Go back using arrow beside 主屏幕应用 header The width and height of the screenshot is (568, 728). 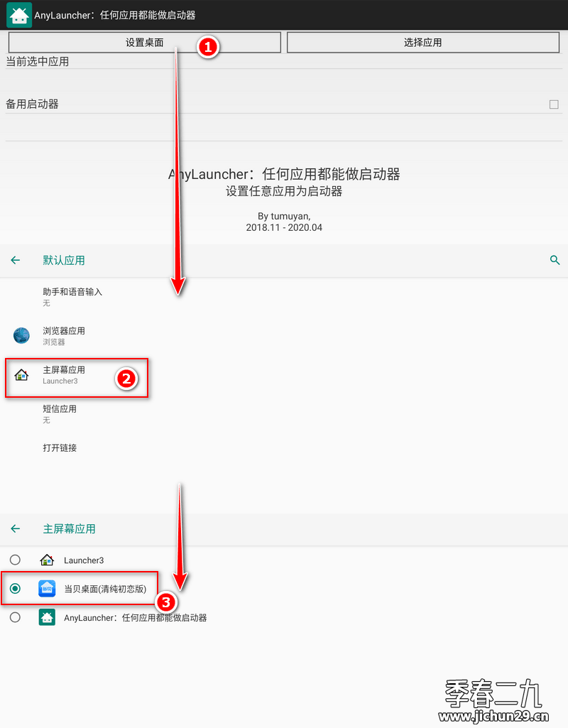(x=16, y=528)
